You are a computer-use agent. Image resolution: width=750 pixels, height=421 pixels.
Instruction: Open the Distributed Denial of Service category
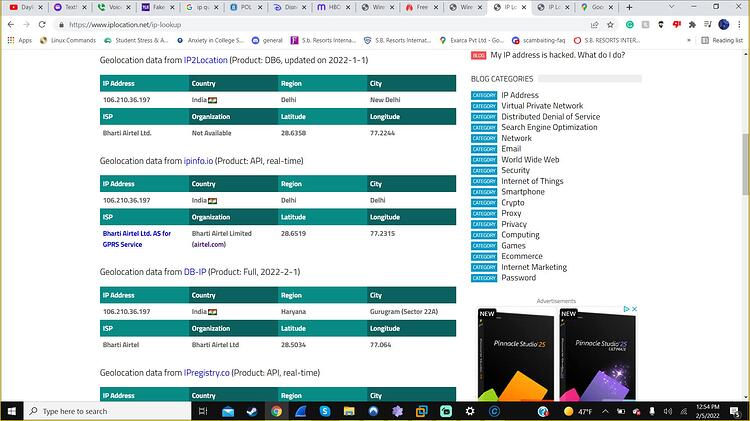click(551, 117)
